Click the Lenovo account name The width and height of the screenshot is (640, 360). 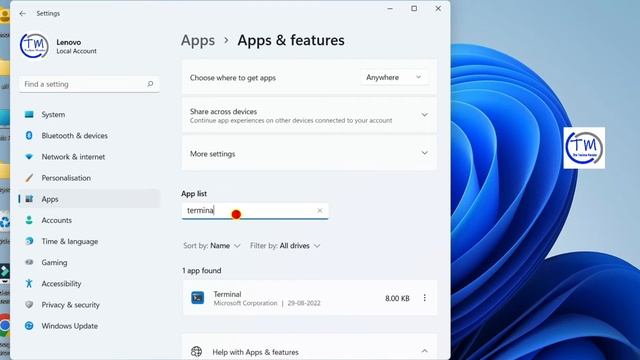coord(69,42)
